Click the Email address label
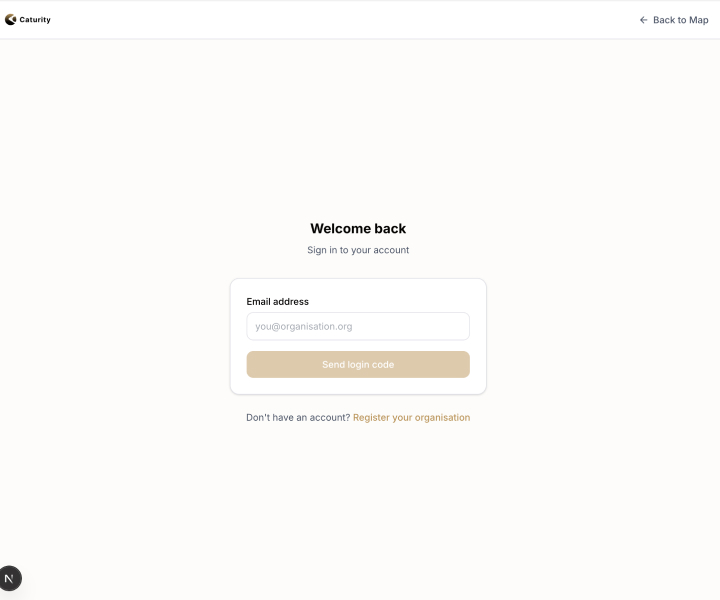Screen dimensions: 720x600 [277, 302]
